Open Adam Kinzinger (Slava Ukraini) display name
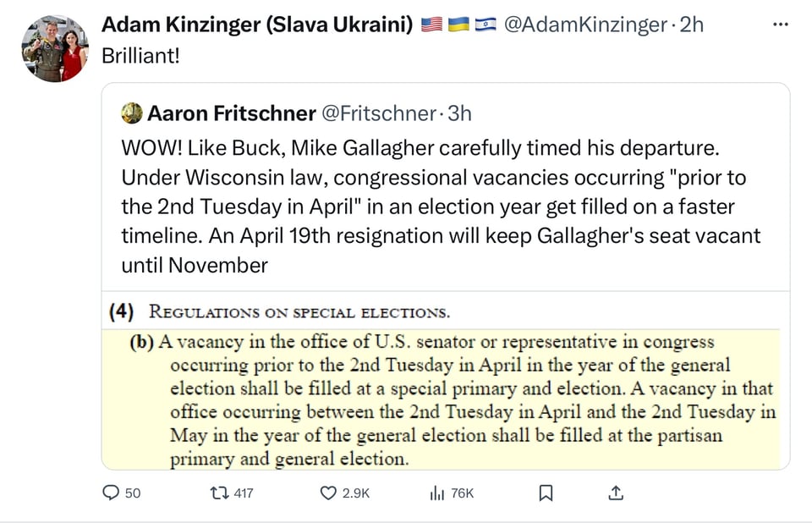Screen dimensions: 812x523 point(259,25)
